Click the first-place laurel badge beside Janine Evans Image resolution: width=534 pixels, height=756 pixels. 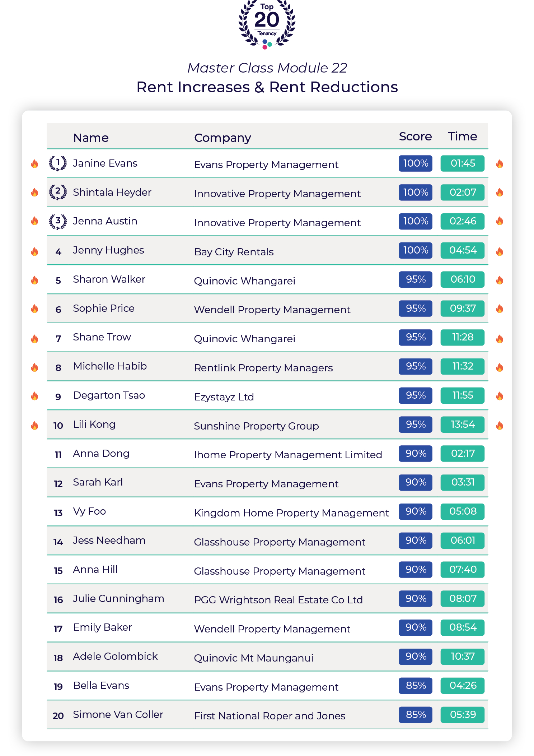click(x=58, y=163)
